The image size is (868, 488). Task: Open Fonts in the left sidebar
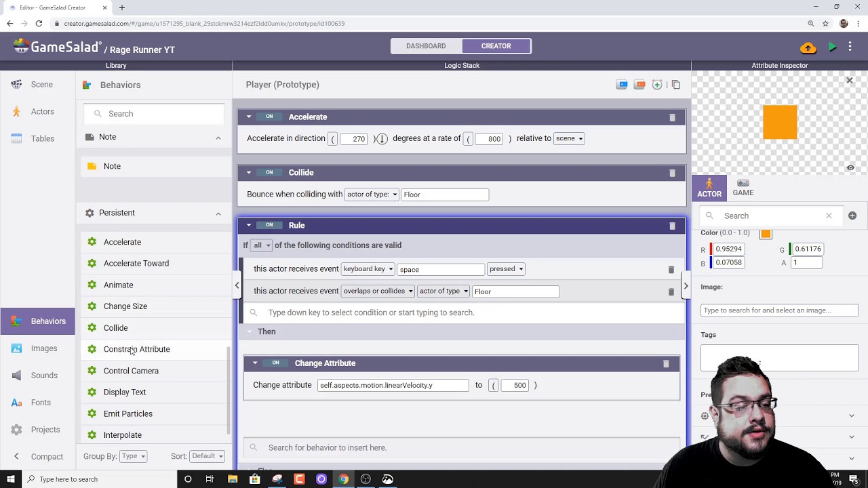tap(37, 403)
